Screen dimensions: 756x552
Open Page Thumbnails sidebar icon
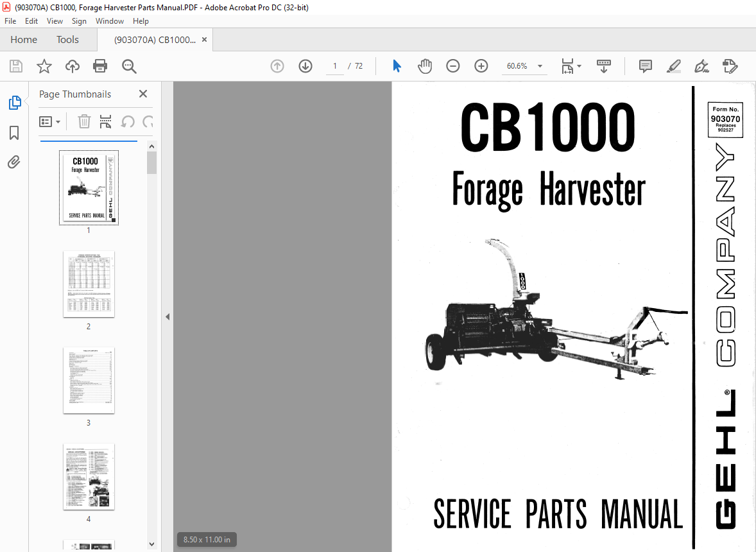15,102
